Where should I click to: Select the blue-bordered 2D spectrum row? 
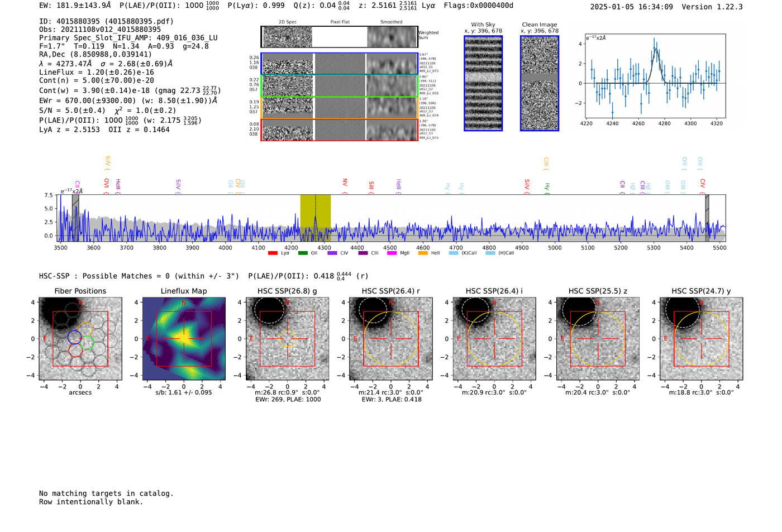pos(340,64)
